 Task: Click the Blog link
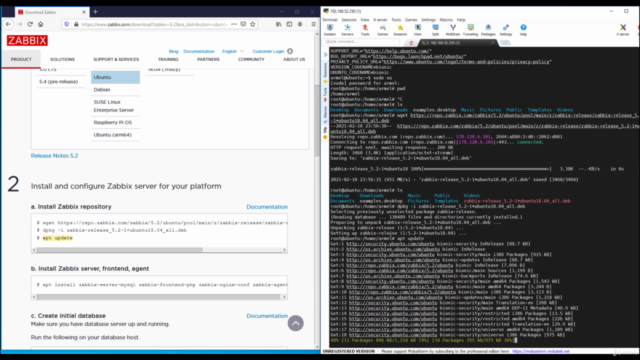pyautogui.click(x=173, y=51)
